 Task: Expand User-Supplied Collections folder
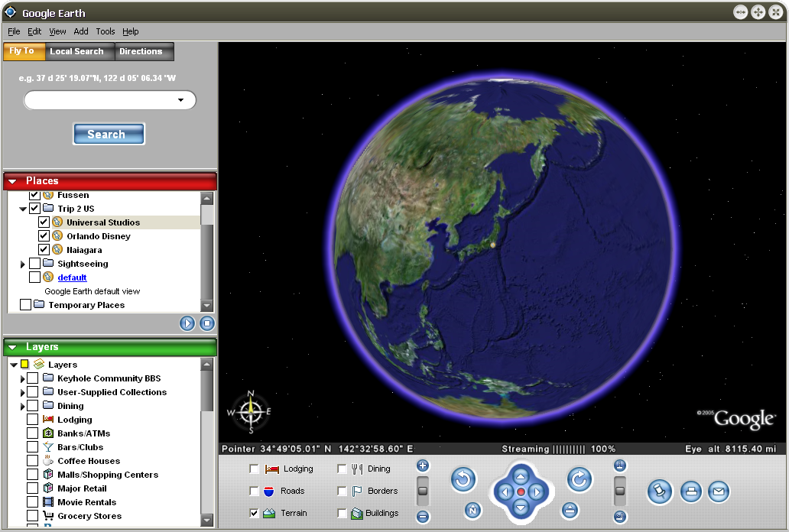coord(22,392)
